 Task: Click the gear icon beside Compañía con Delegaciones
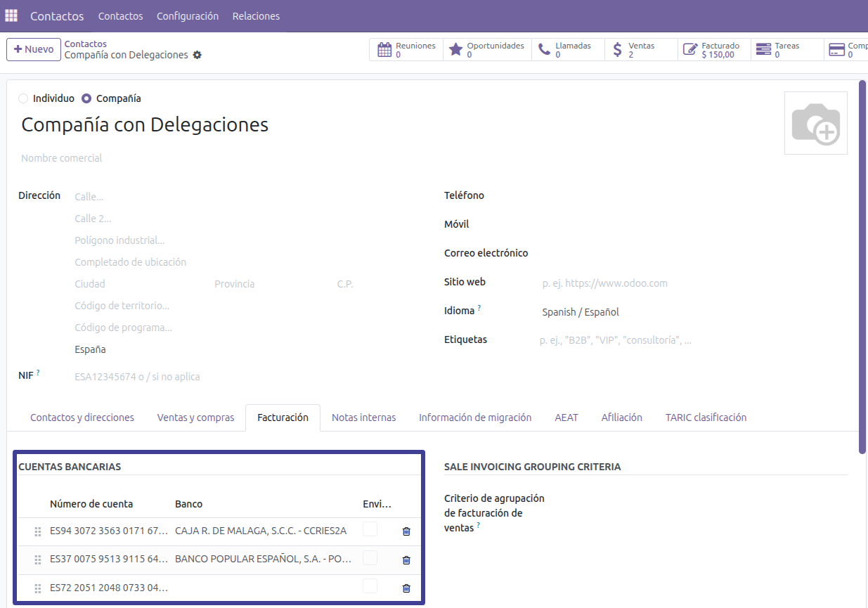[197, 55]
